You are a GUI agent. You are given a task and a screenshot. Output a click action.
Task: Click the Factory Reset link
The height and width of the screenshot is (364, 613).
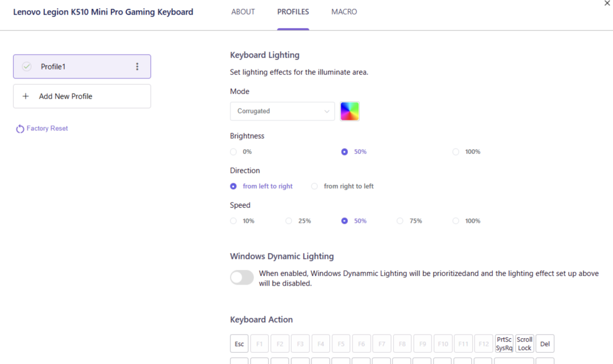[x=47, y=128]
